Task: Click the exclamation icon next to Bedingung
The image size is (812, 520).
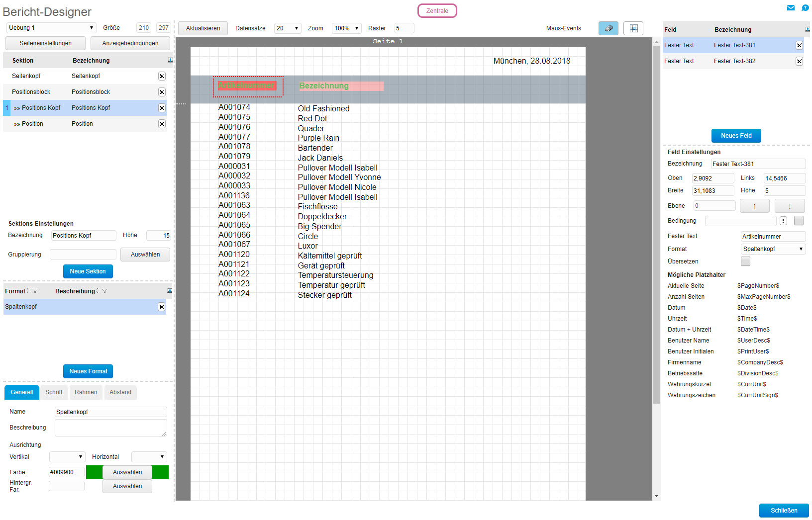Action: click(x=783, y=221)
